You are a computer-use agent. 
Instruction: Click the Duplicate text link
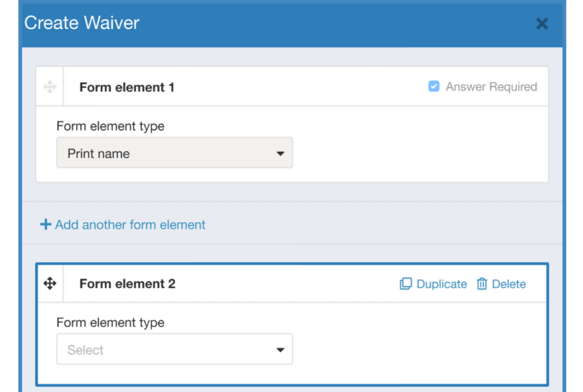tap(441, 284)
